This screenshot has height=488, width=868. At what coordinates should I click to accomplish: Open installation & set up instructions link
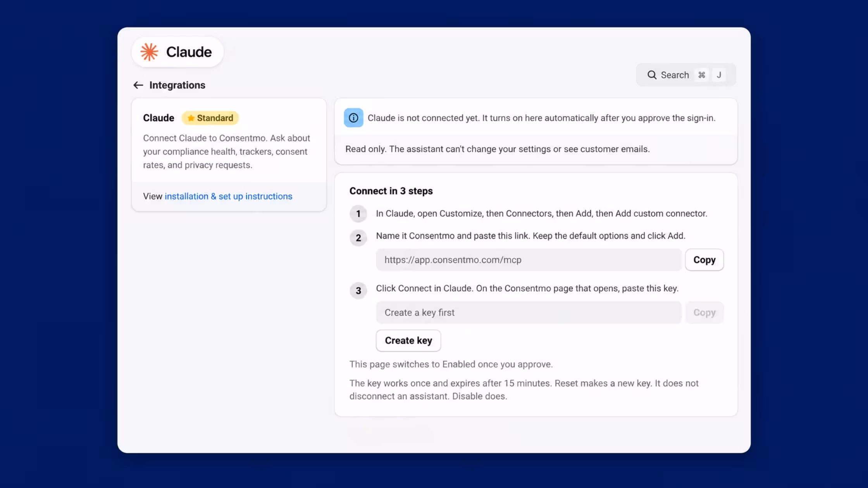tap(228, 196)
